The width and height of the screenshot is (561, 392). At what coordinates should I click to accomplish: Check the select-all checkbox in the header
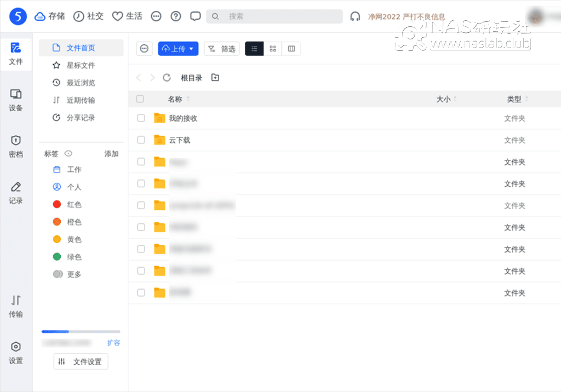[140, 99]
